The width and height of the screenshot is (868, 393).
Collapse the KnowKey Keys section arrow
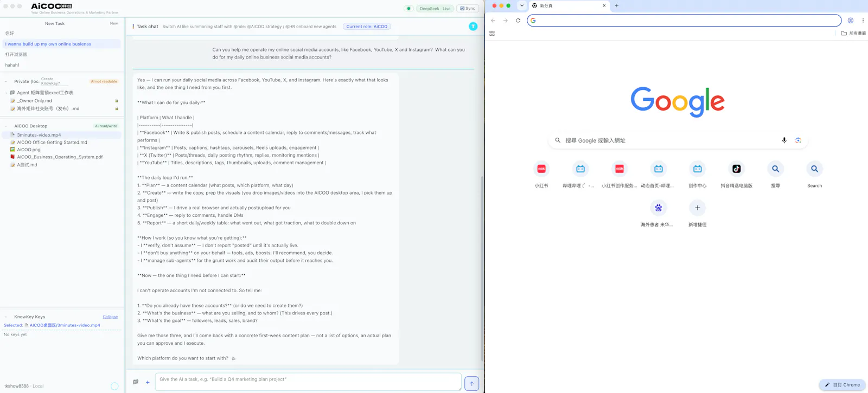[x=6, y=317]
